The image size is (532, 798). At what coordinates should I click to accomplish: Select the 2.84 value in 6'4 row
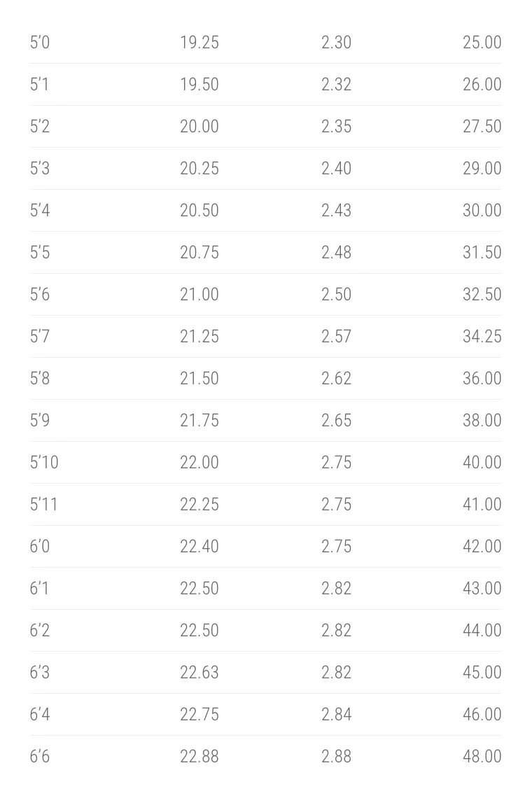tap(336, 714)
